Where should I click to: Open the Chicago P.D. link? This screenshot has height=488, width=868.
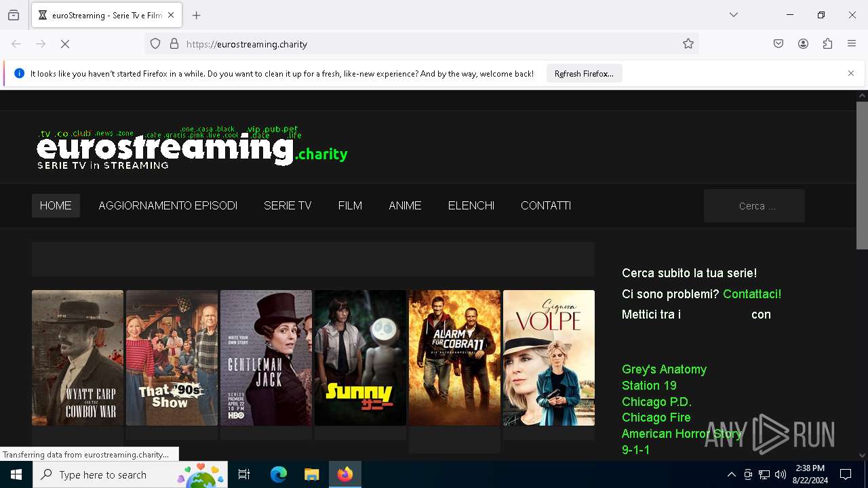point(656,402)
